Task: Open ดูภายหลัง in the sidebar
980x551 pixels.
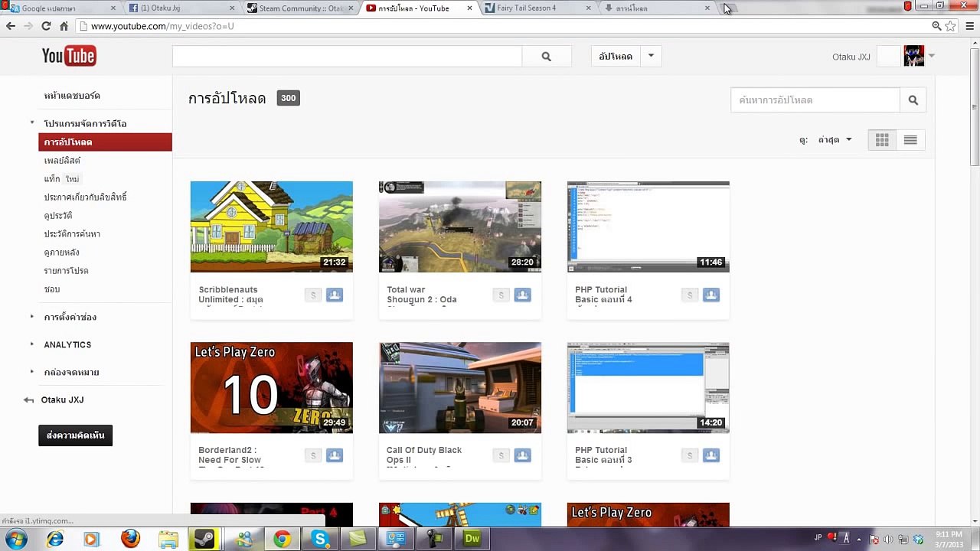Action: pyautogui.click(x=61, y=253)
